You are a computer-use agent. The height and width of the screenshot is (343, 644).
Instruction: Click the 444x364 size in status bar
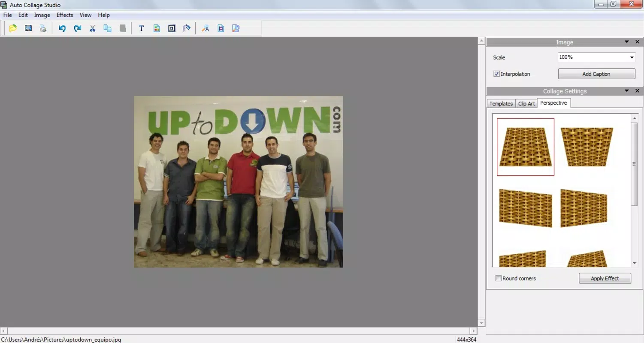coord(467,340)
